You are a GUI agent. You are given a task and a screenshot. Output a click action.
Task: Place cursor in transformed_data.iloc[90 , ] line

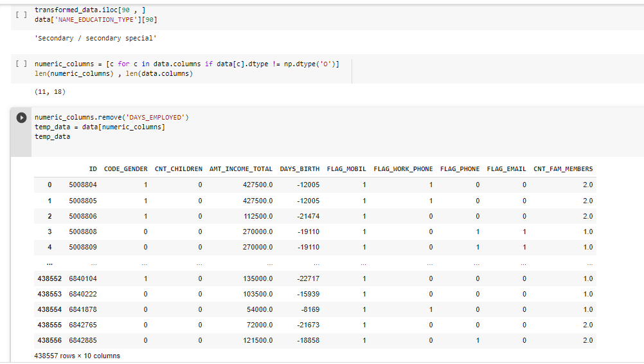coord(90,10)
